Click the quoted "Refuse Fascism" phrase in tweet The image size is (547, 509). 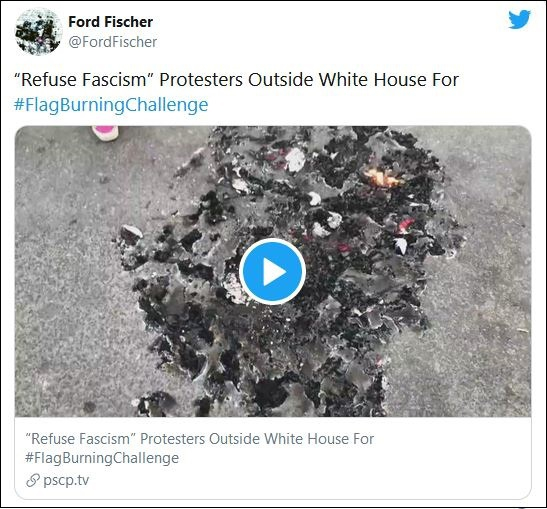(x=84, y=80)
